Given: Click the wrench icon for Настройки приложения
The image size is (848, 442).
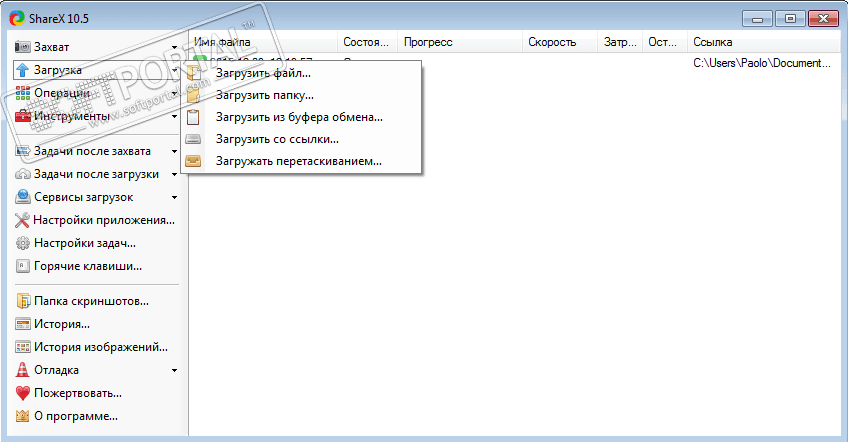Looking at the screenshot, I should 22,220.
